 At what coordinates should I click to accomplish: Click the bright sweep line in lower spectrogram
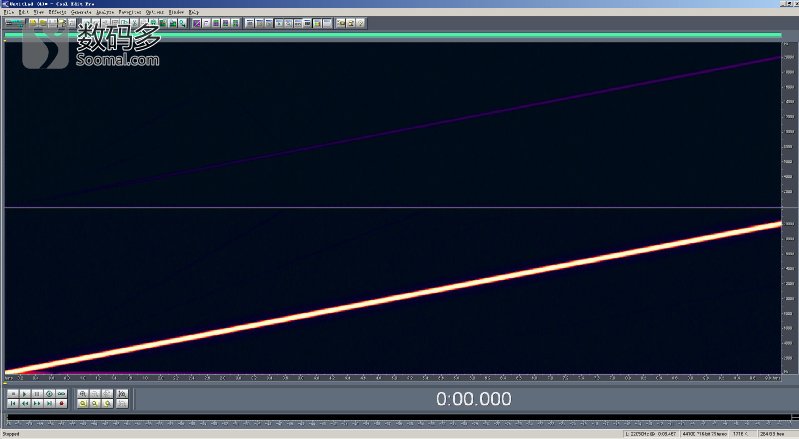pos(400,297)
